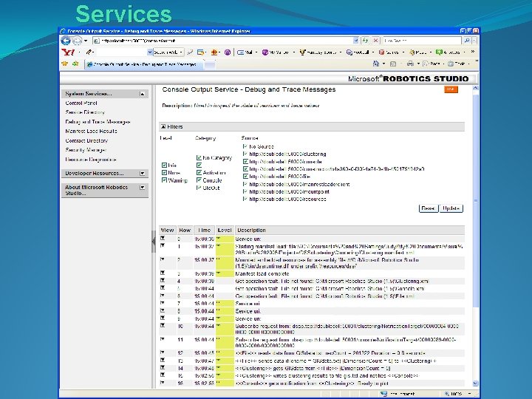
Task: Click the Favorites star icon
Action: click(65, 64)
